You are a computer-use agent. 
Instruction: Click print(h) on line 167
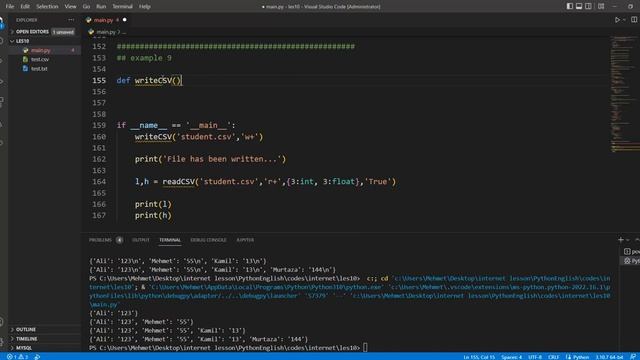point(153,216)
